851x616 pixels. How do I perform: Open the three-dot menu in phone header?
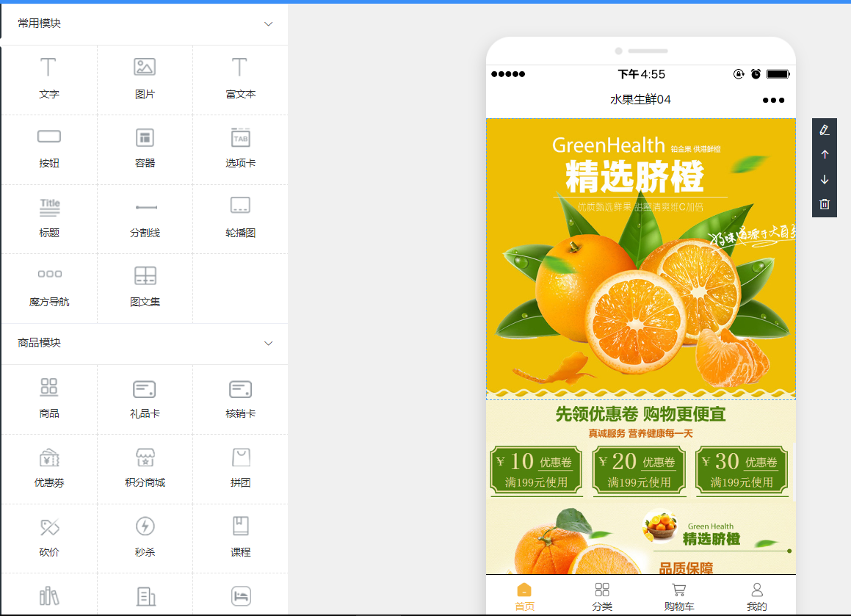772,100
